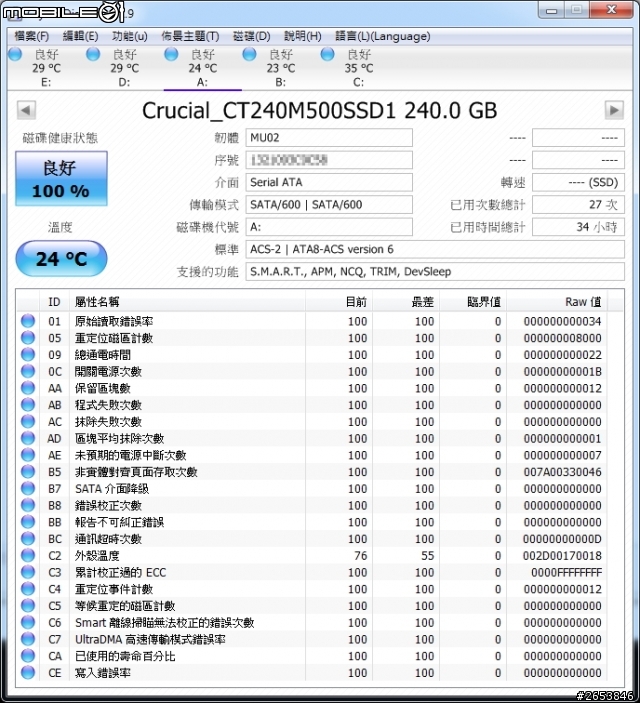The height and width of the screenshot is (704, 640).
Task: Select the 外殼溫度 attribute row name
Action: (97, 556)
